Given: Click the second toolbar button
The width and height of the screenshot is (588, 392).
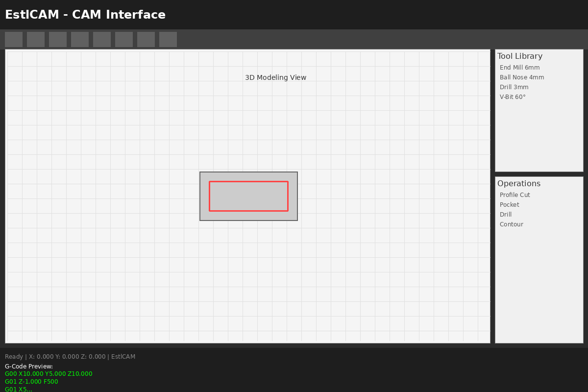Looking at the screenshot, I should point(36,39).
